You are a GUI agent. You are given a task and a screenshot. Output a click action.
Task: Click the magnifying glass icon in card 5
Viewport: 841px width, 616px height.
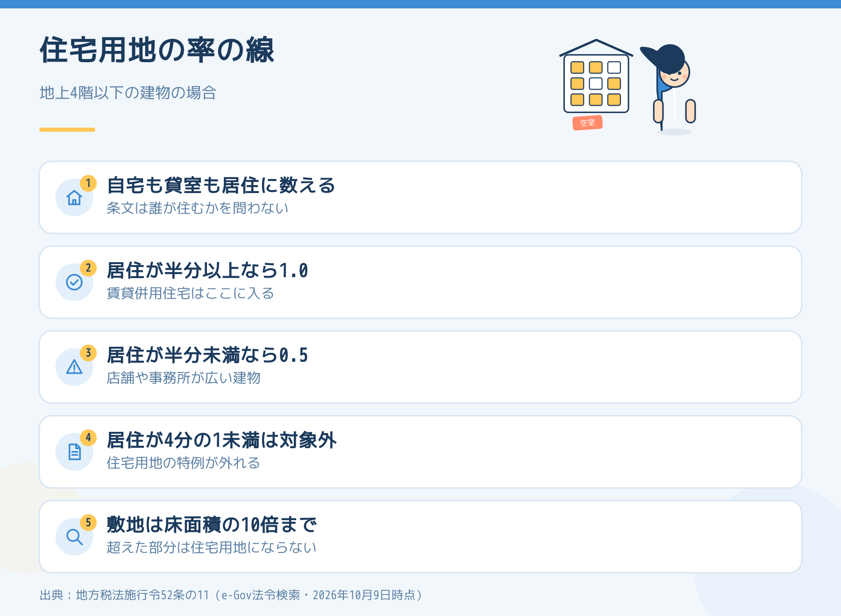point(74,537)
